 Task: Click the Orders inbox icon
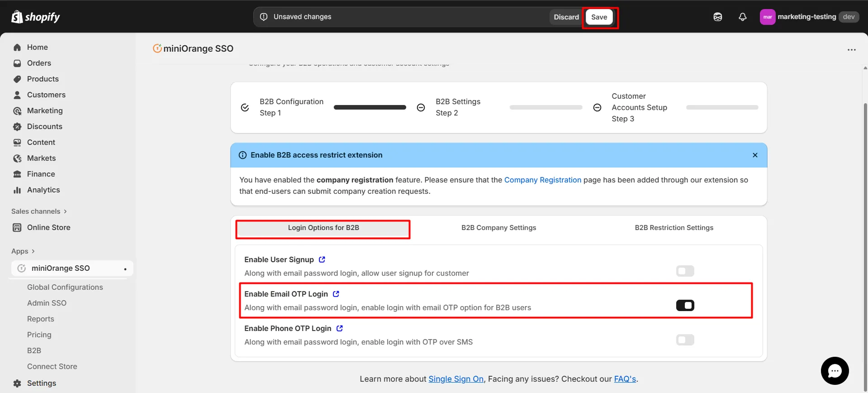point(17,63)
